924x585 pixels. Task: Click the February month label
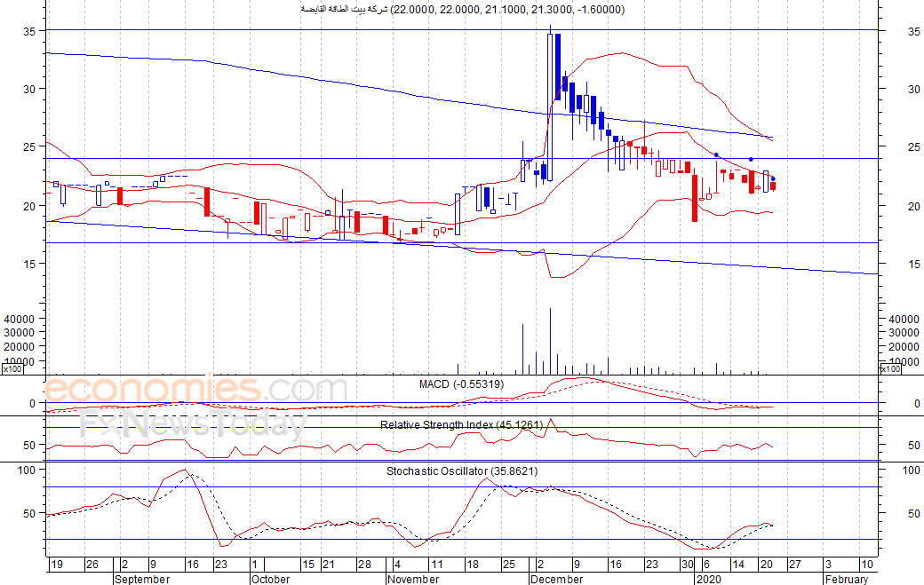pyautogui.click(x=846, y=579)
